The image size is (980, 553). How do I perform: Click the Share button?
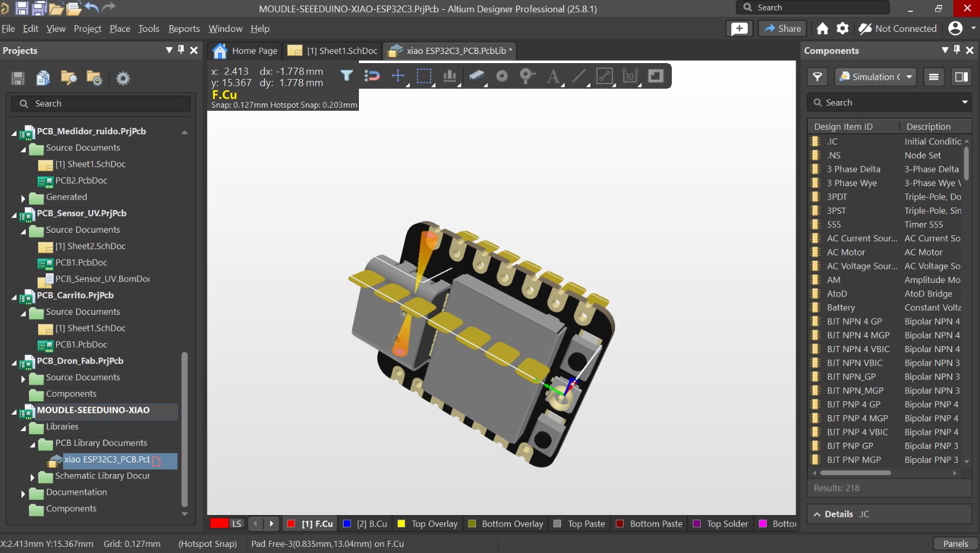click(782, 28)
